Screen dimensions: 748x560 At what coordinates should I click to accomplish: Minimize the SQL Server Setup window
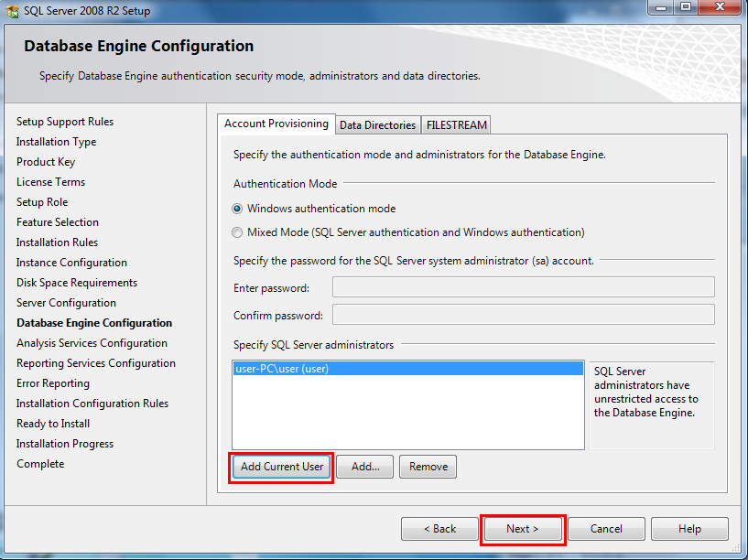click(661, 7)
